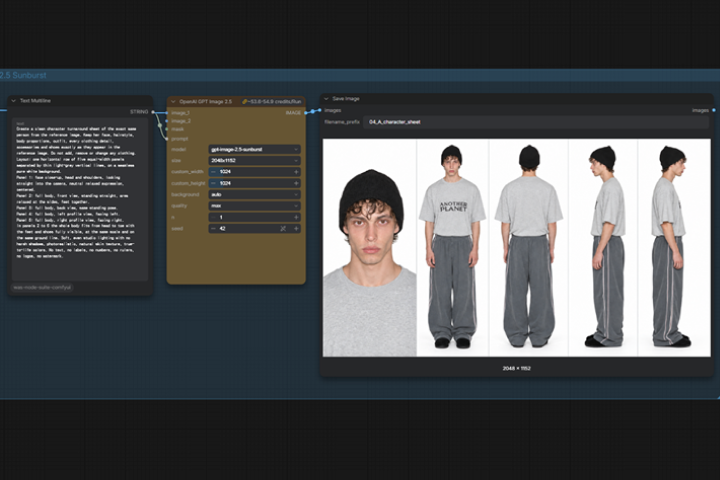This screenshot has width=720, height=480.
Task: Click the custom_height value field
Action: (x=254, y=183)
